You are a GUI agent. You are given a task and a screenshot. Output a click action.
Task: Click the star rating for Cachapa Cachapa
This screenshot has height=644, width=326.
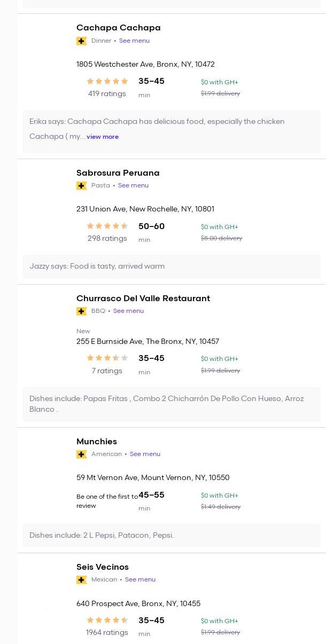(107, 81)
